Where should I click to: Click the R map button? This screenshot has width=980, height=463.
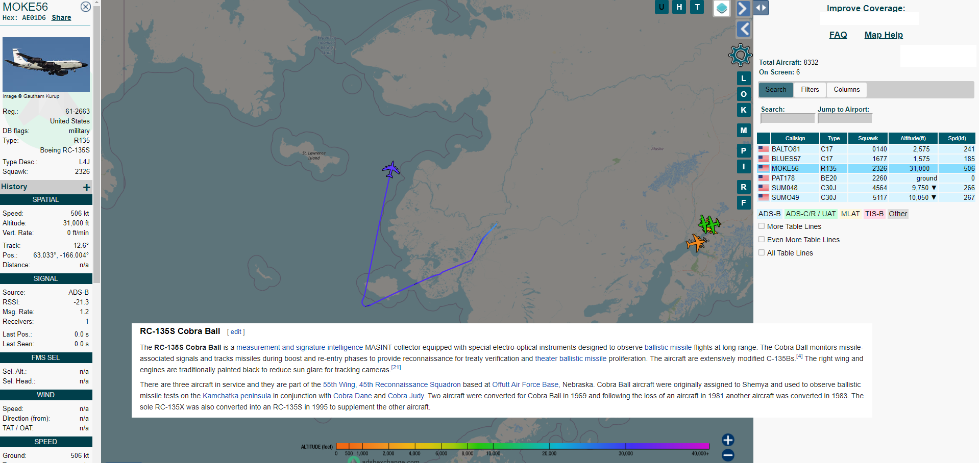743,187
